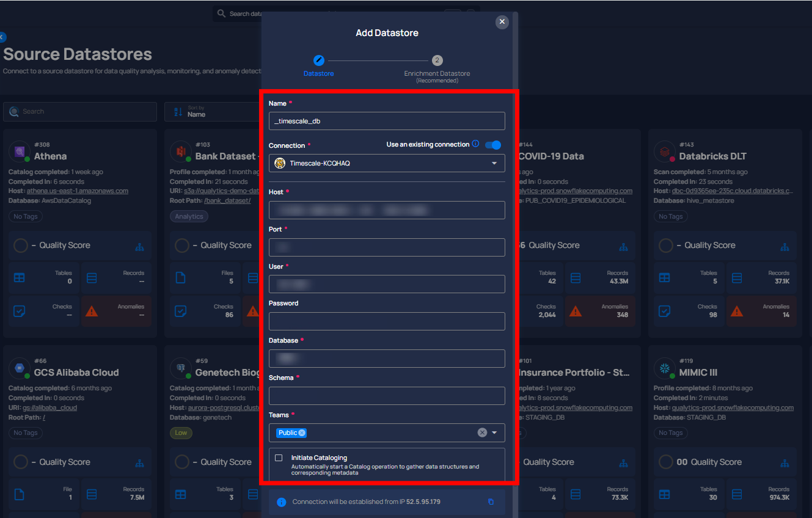Click the Port input field
Screen dimensions: 812x518
[x=387, y=247]
